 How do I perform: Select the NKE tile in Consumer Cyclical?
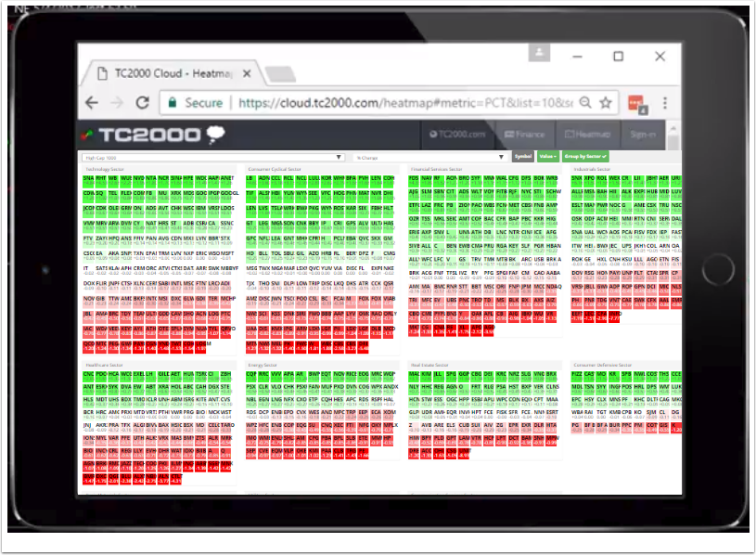(389, 270)
